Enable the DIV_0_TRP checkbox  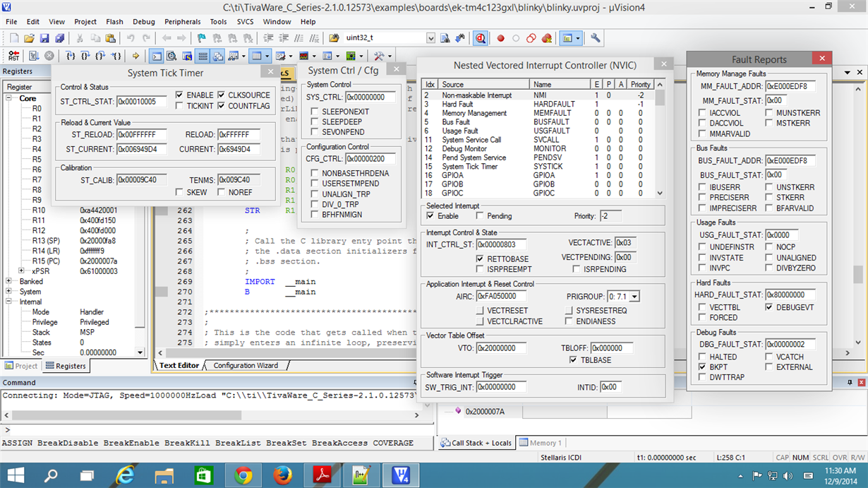[x=315, y=204]
